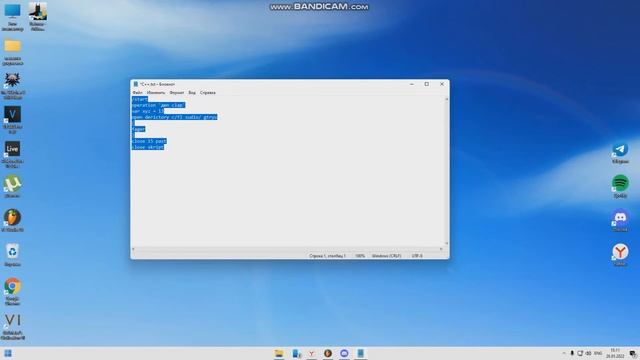The width and height of the screenshot is (640, 360).
Task: Maximize the Notepad window
Action: tap(427, 84)
